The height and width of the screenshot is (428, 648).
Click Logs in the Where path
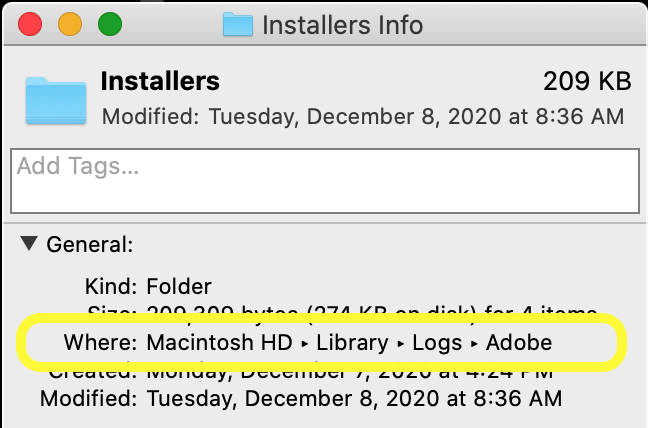point(436,343)
